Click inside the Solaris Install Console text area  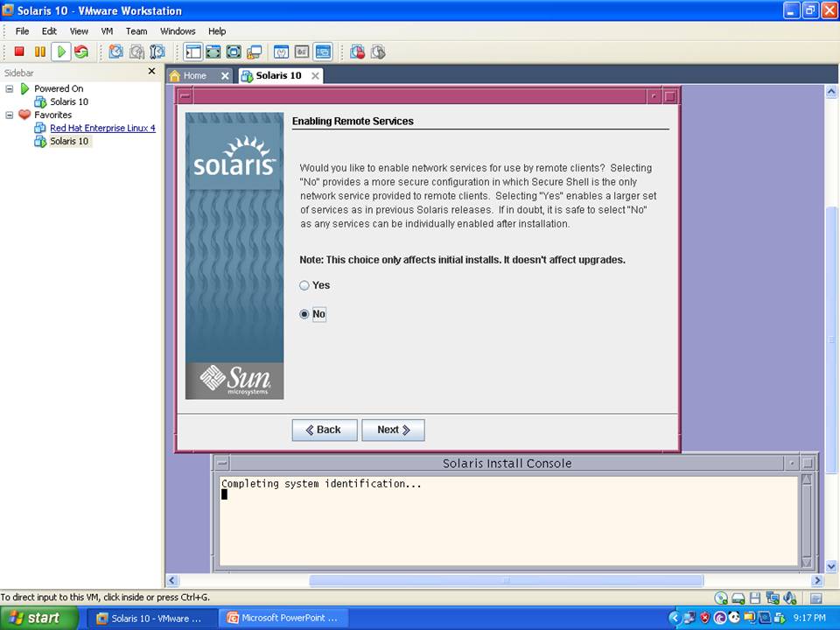[x=509, y=520]
